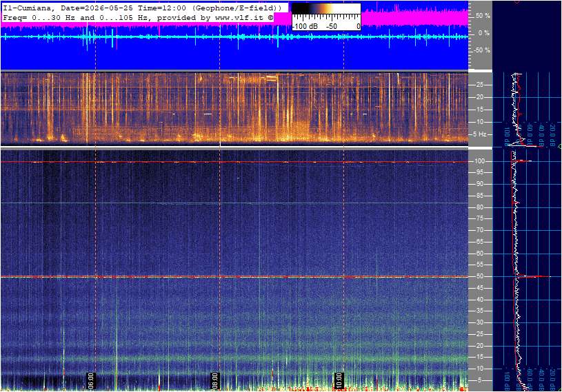Click the 75 label on E-field frequency axis
The height and width of the screenshot is (392, 562).
pos(479,218)
